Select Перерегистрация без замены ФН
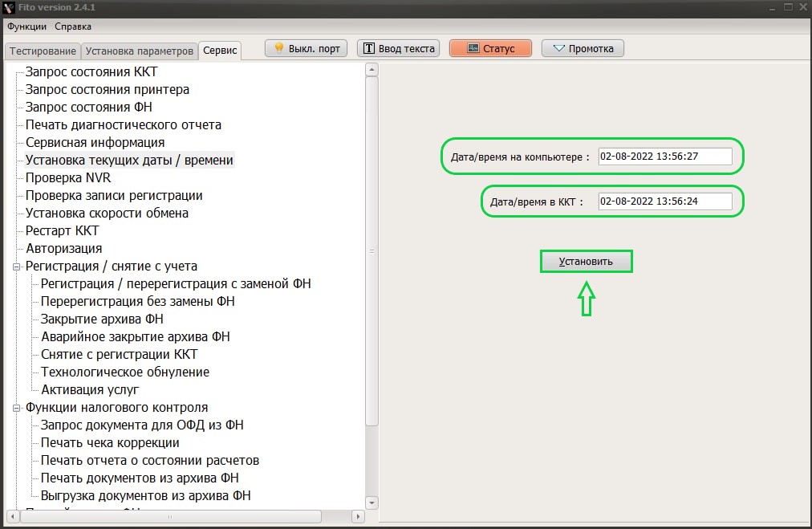 click(x=138, y=302)
